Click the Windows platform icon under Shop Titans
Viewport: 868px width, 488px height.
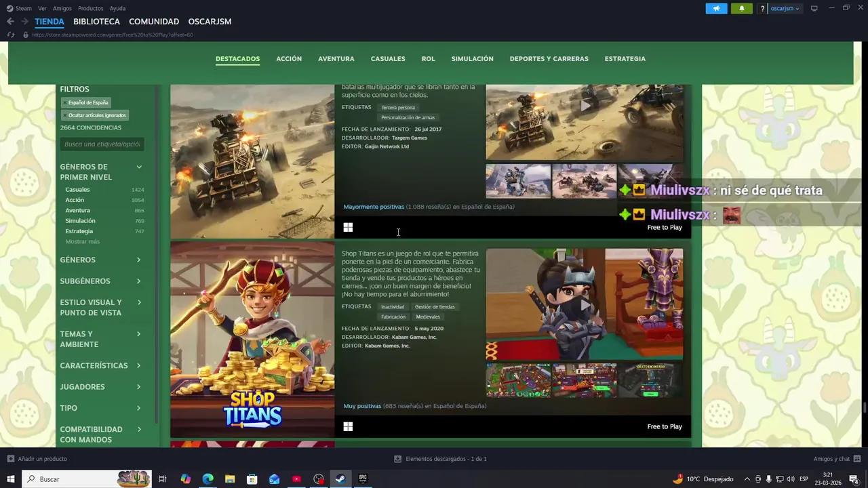point(348,426)
